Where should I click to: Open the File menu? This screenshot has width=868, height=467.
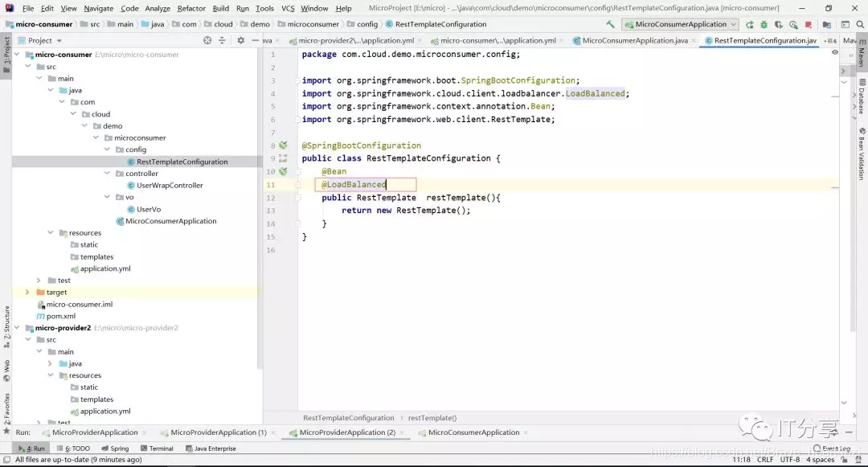tap(27, 8)
